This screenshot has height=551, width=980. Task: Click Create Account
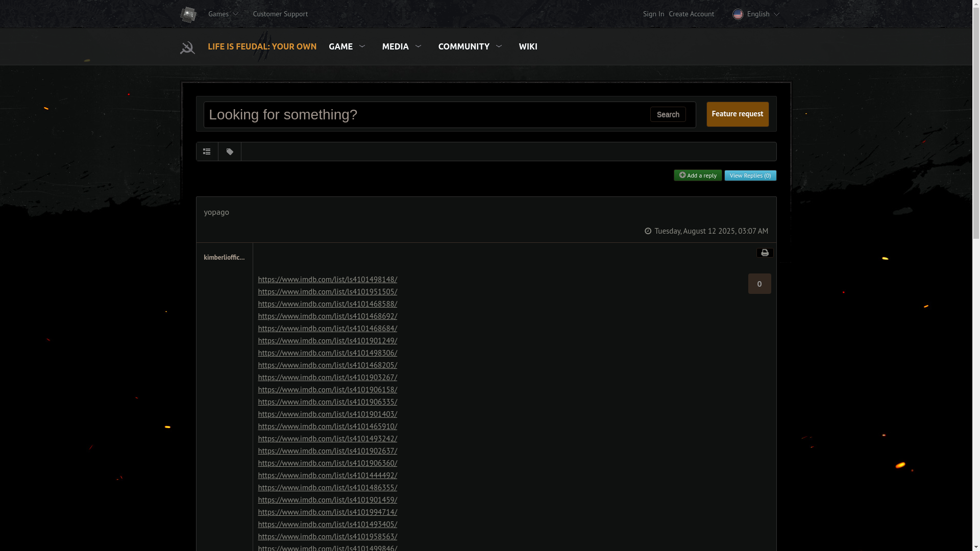[x=691, y=14]
